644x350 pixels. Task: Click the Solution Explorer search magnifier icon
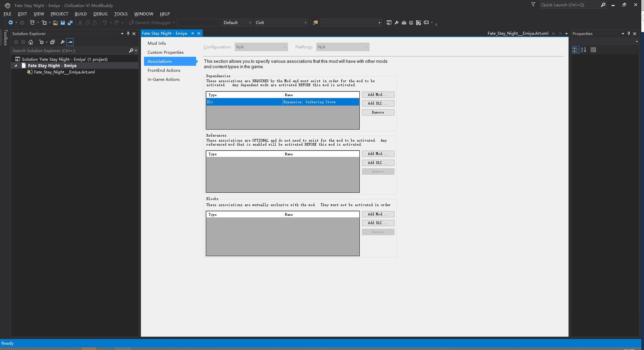tap(131, 50)
